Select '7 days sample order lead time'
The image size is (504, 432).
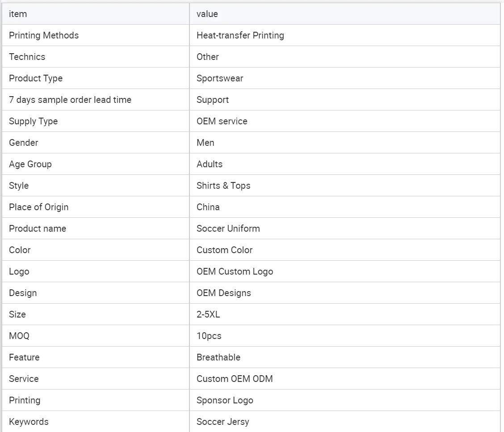click(x=70, y=100)
